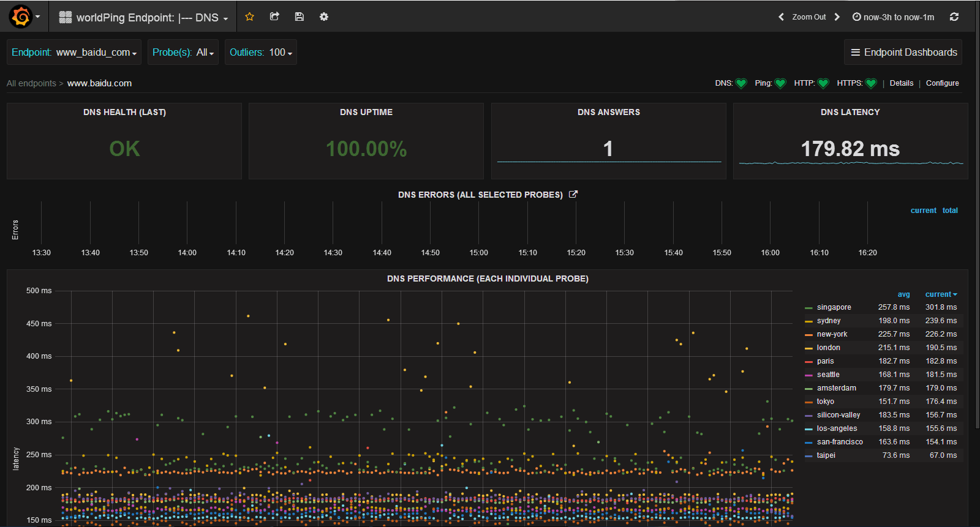
Task: Click the All endpoints breadcrumb link
Action: pyautogui.click(x=31, y=83)
